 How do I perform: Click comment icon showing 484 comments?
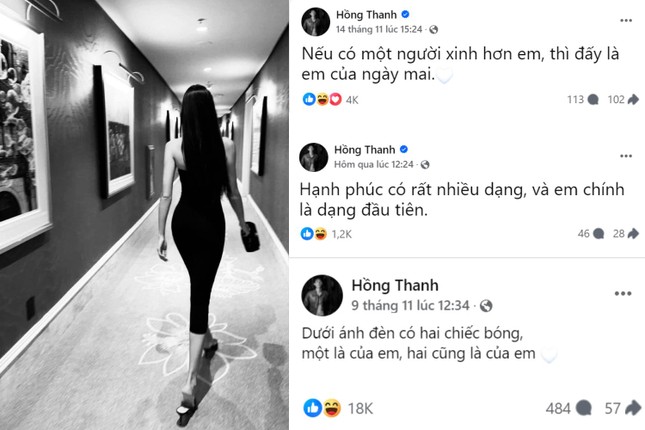584,408
